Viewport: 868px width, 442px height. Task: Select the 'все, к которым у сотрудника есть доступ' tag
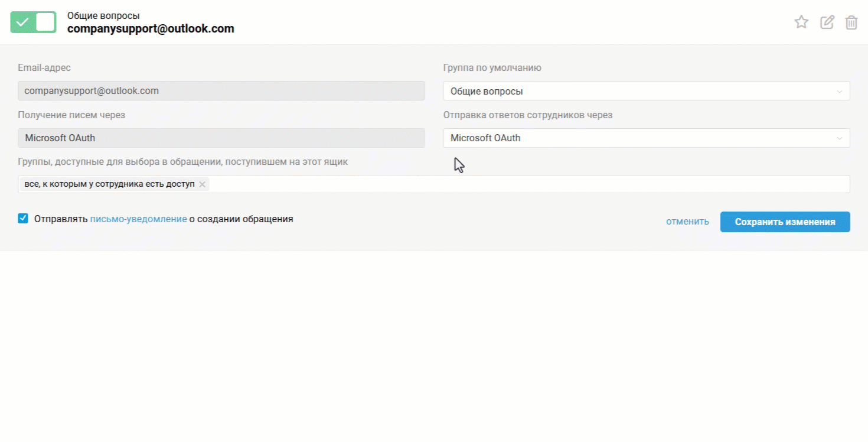(x=109, y=184)
